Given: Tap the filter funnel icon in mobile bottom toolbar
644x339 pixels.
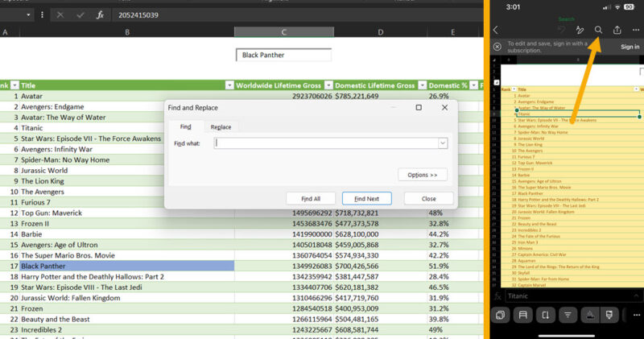Looking at the screenshot, I should click(x=568, y=315).
